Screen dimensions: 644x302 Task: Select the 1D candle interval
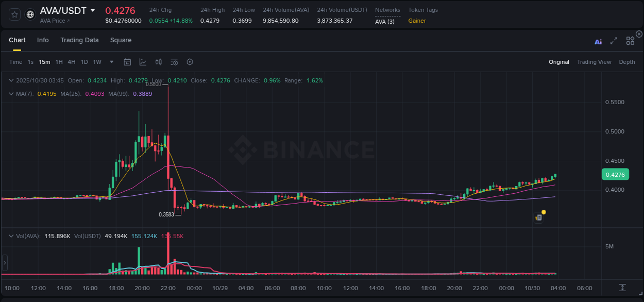[84, 62]
